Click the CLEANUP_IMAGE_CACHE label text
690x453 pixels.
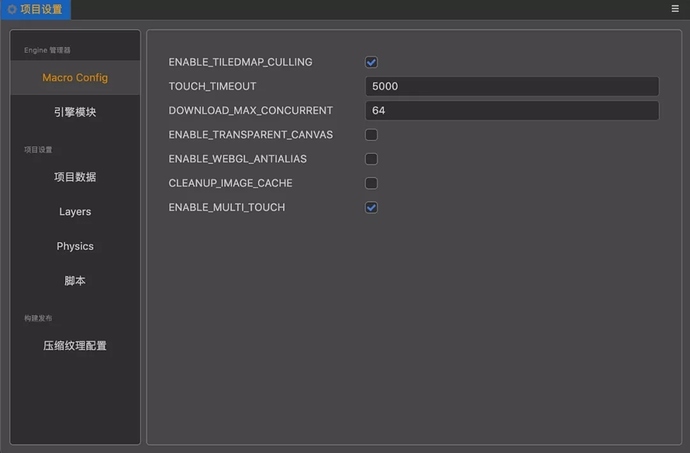click(230, 183)
